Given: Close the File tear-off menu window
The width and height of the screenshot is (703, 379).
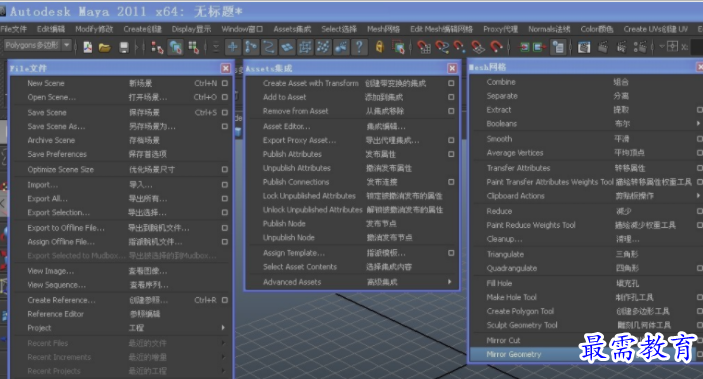Looking at the screenshot, I should (x=226, y=68).
